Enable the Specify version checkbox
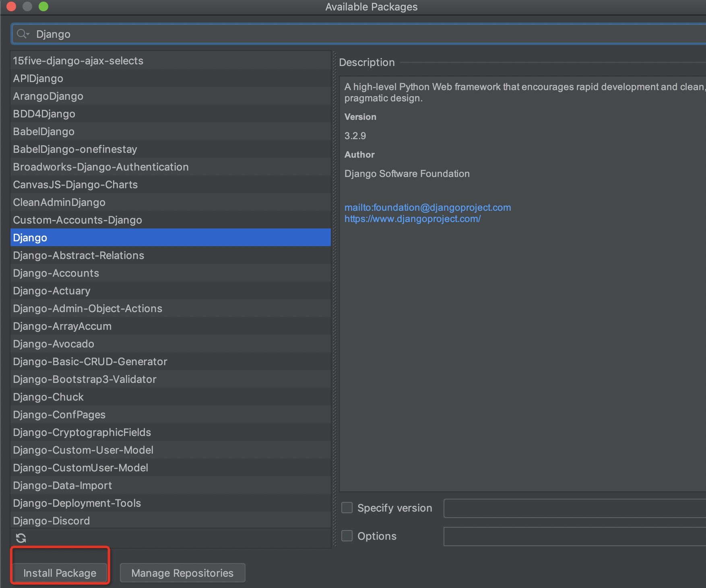This screenshot has width=706, height=588. (x=347, y=508)
